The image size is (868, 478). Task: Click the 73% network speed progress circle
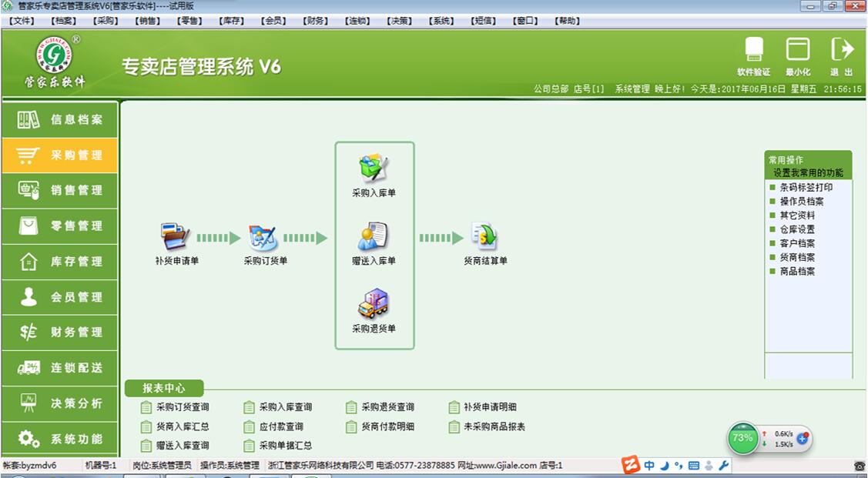point(742,437)
